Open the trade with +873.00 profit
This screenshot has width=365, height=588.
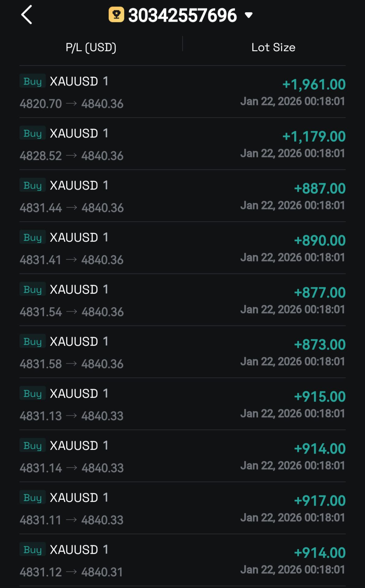click(319, 345)
